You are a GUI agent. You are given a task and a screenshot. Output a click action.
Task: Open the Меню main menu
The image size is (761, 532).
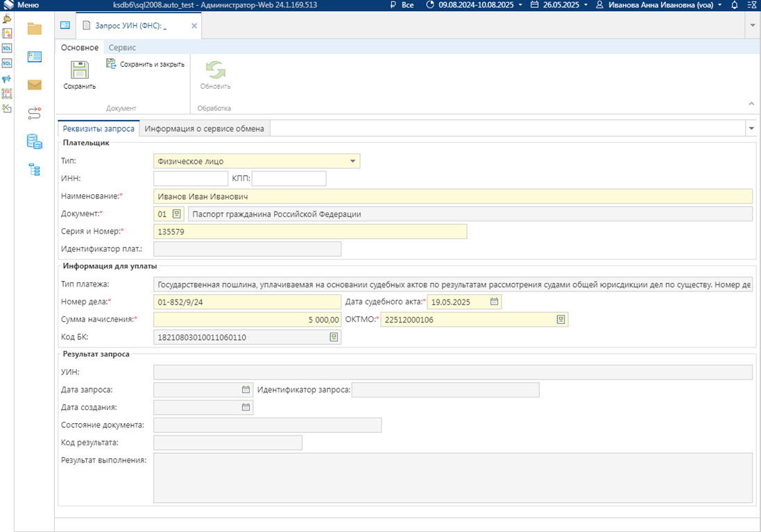pos(22,5)
